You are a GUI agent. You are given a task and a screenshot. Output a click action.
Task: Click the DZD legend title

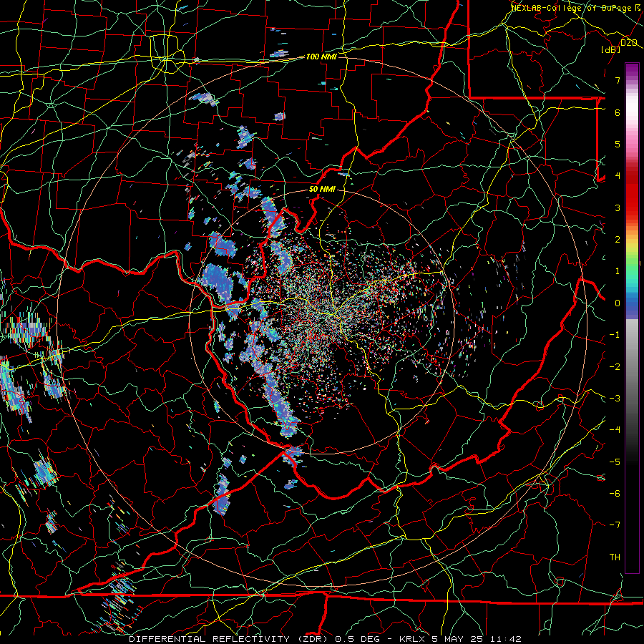[x=629, y=43]
